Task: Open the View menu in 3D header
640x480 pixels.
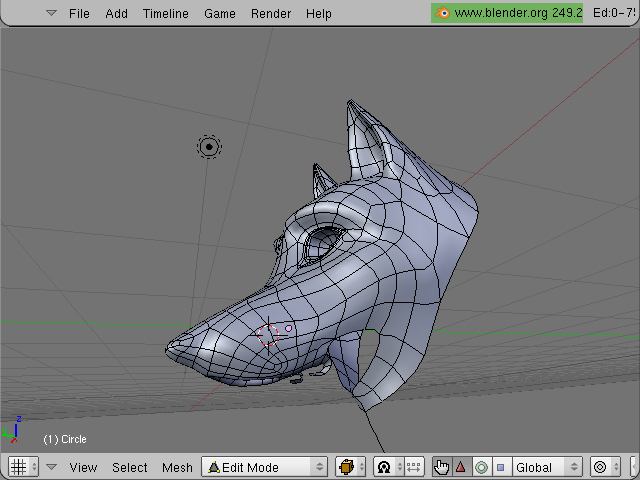Action: [83, 467]
